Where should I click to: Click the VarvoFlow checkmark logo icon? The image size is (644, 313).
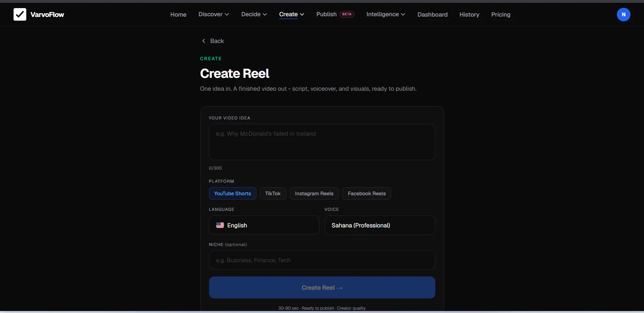[20, 15]
